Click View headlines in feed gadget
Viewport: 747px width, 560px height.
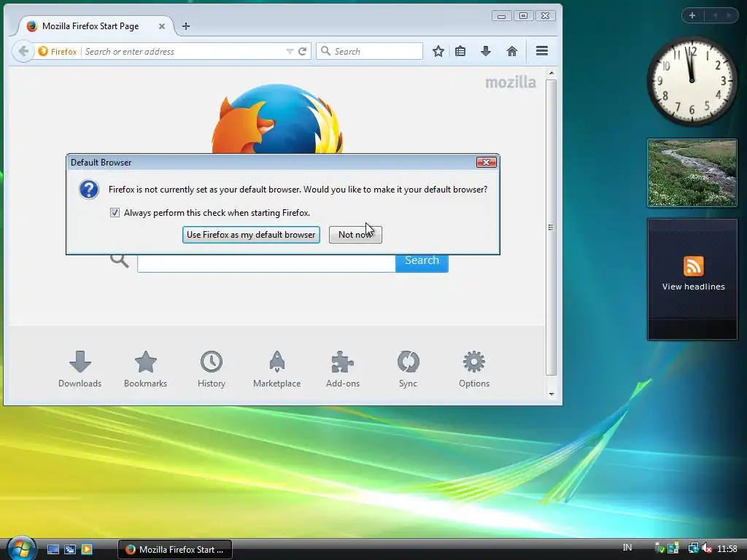tap(693, 287)
